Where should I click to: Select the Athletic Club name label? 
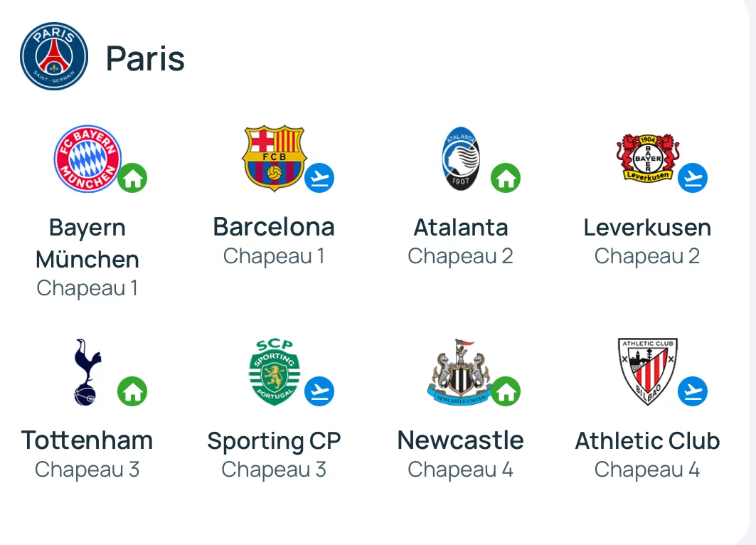pos(647,440)
